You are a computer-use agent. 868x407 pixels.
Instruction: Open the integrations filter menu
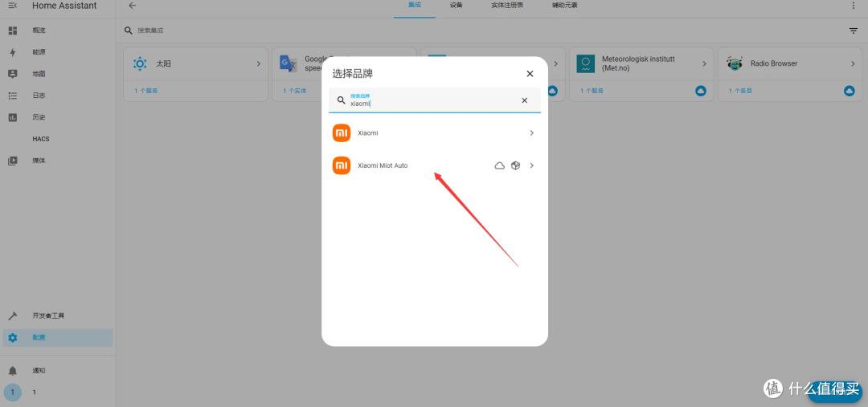(x=853, y=31)
